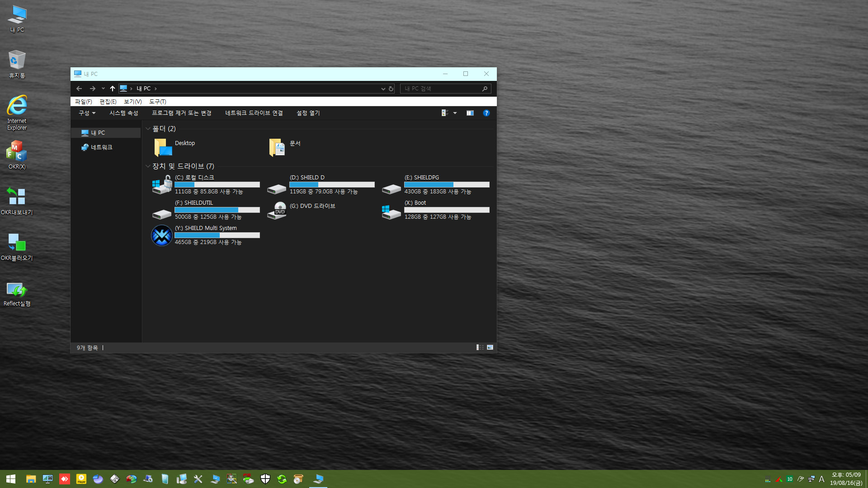Open the wrench tools taskbar icon

tap(198, 479)
